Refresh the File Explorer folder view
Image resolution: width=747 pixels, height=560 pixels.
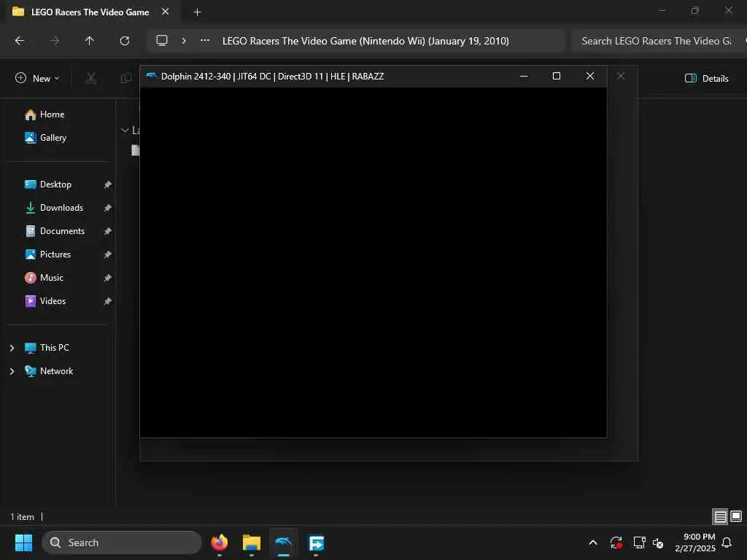point(124,41)
